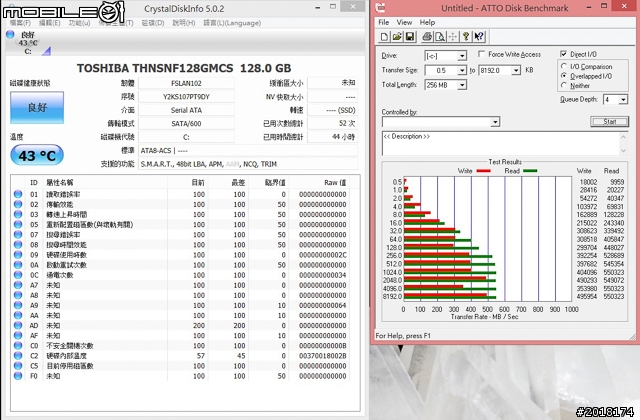640x420 pixels.
Task: Enable the Force Write Access checkbox
Action: (x=482, y=54)
